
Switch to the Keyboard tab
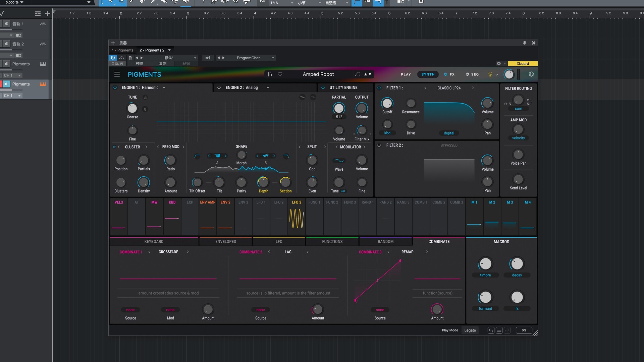[x=154, y=242]
